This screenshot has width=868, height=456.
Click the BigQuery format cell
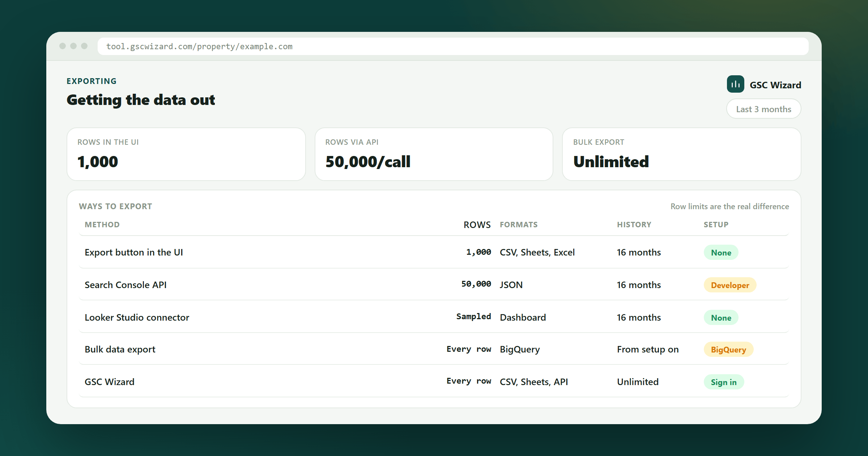[520, 349]
